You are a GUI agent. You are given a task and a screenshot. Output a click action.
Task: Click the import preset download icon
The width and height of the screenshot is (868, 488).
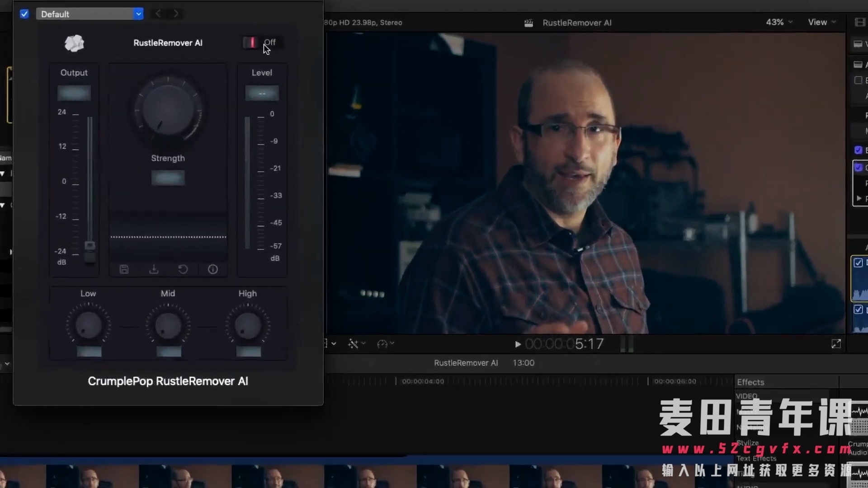point(154,270)
